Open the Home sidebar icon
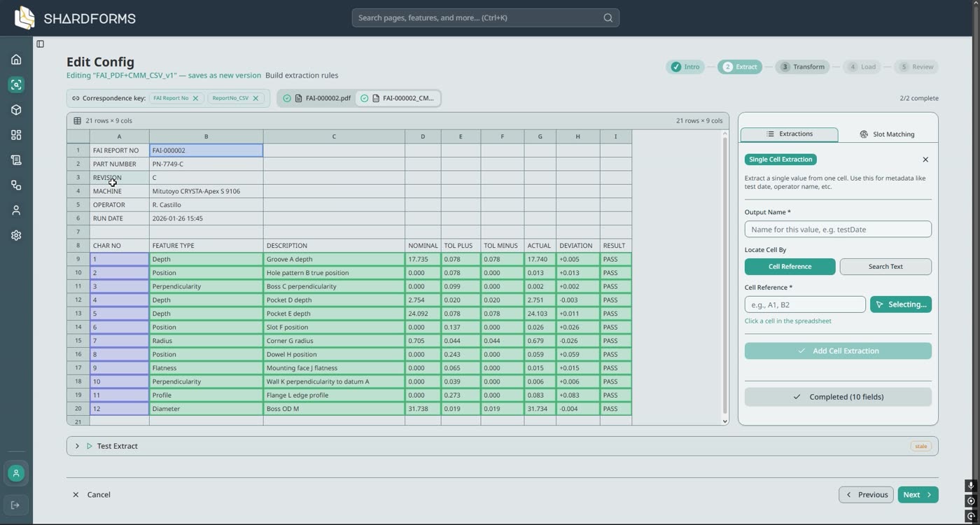 (x=16, y=59)
